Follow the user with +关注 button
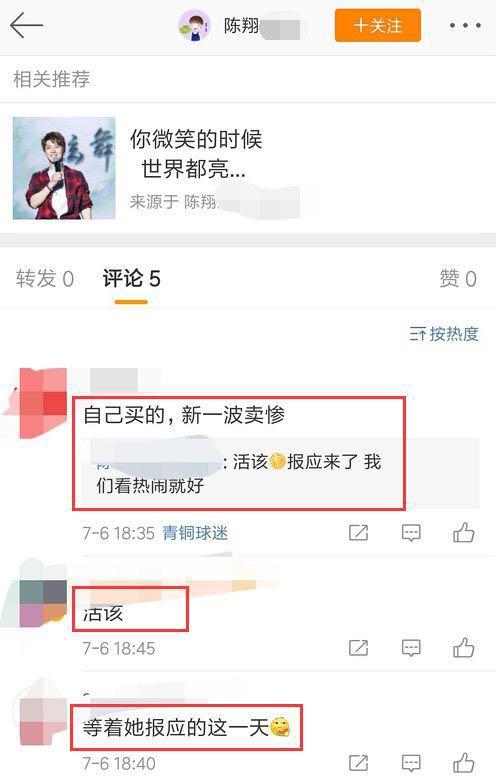 point(378,25)
